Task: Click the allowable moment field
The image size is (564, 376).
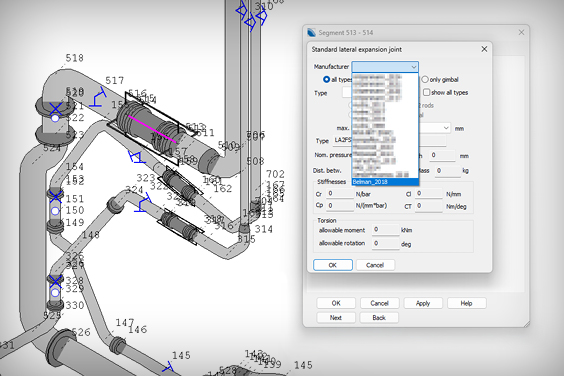Action: click(386, 230)
